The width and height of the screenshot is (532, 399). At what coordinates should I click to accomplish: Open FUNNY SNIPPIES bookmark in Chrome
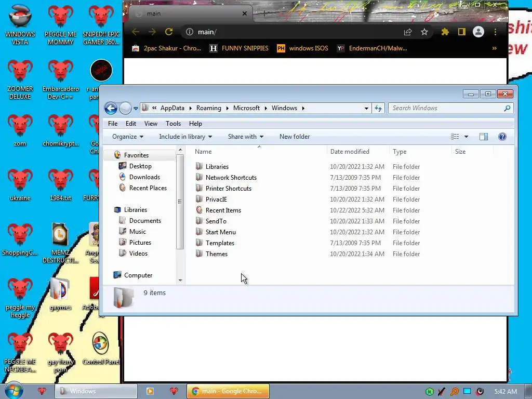(239, 48)
